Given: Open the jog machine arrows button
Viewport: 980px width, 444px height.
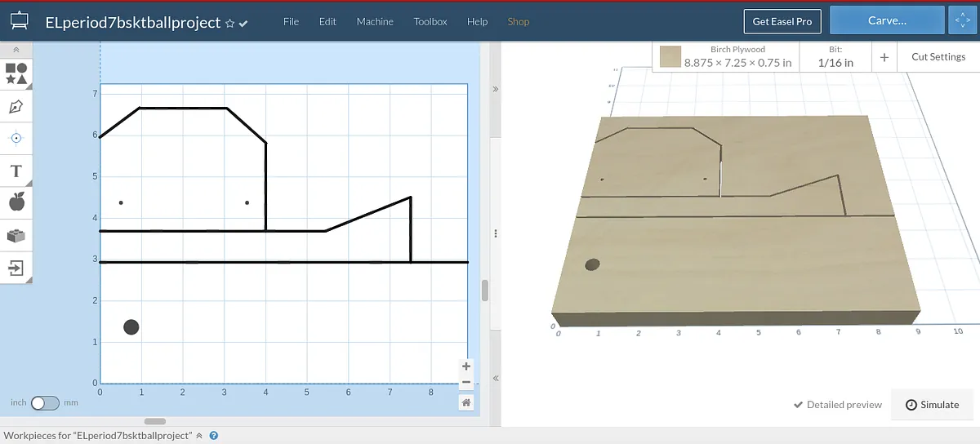Looking at the screenshot, I should (x=959, y=21).
